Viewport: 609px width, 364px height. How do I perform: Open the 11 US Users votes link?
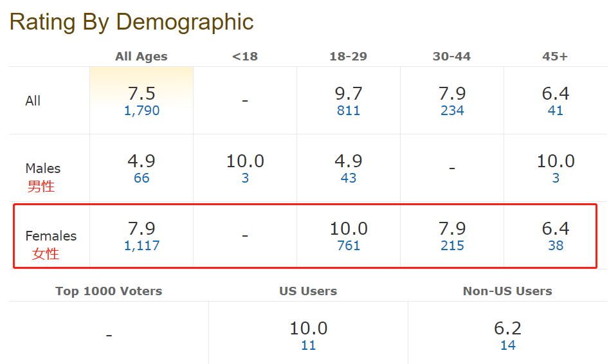coord(309,345)
